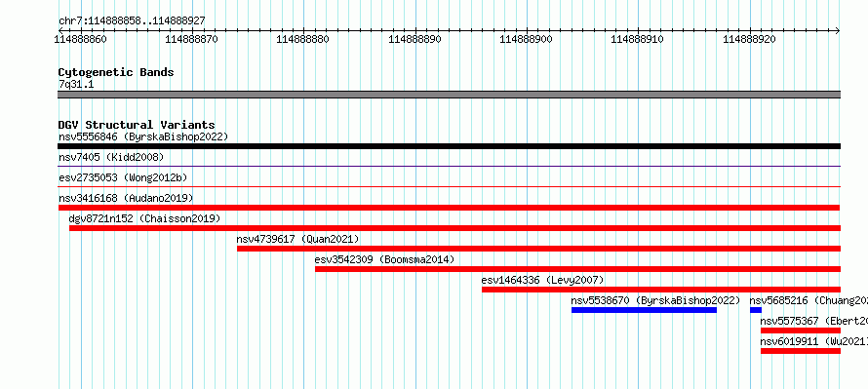Viewport: 868px width, 389px height.
Task: Click the nsv5556846 (ByrskaBishop2022) label
Action: pos(143,136)
